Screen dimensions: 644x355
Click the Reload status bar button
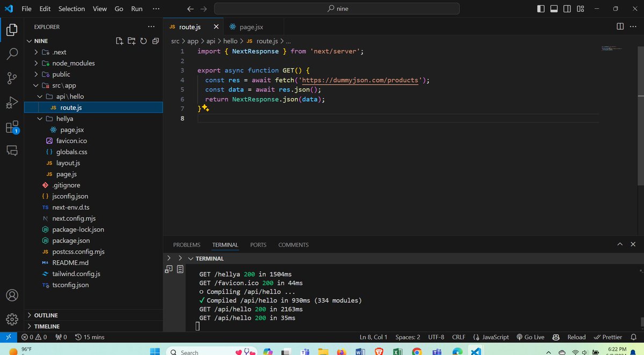click(576, 337)
